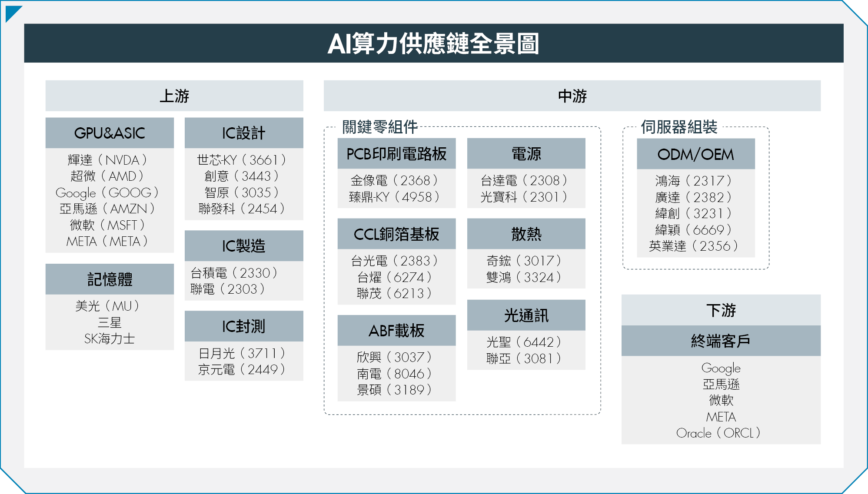The width and height of the screenshot is (868, 494).
Task: Click 輝達（NVDA）entry
Action: coord(107,160)
